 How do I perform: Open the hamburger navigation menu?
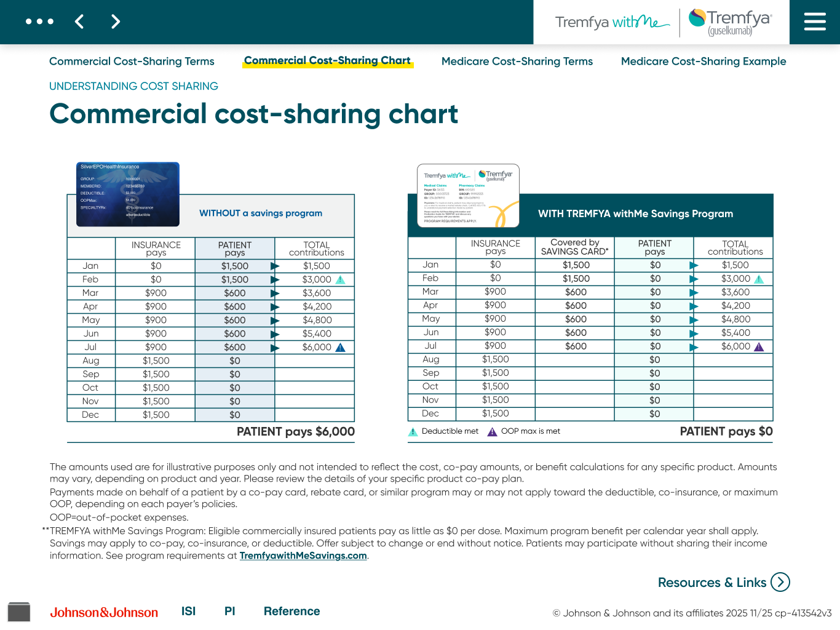815,22
